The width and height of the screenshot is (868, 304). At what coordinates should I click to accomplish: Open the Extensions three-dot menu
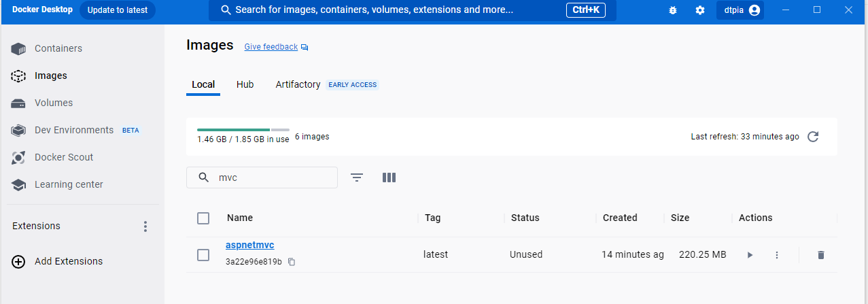(x=145, y=226)
